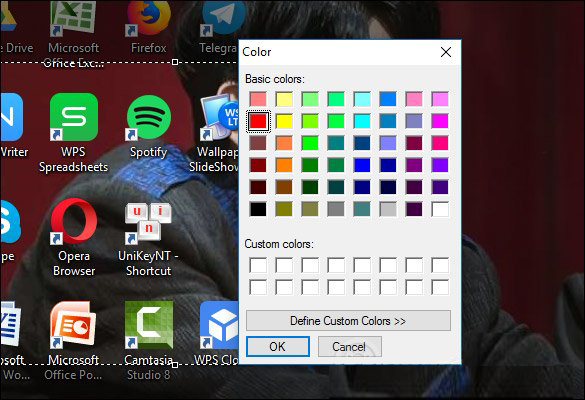Image resolution: width=585 pixels, height=400 pixels.
Task: Choose the orange swatch in the fourth row
Action: [x=284, y=165]
